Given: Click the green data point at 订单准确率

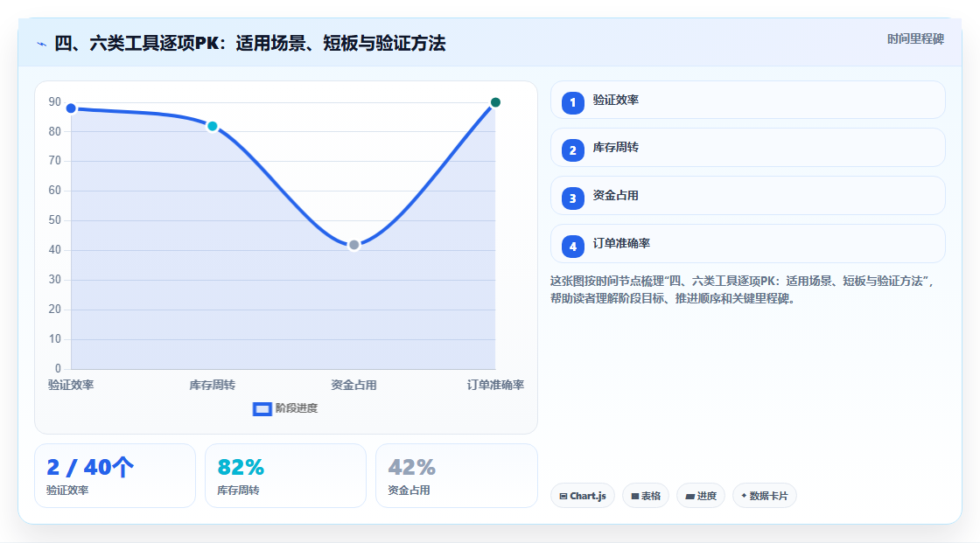Looking at the screenshot, I should click(495, 102).
